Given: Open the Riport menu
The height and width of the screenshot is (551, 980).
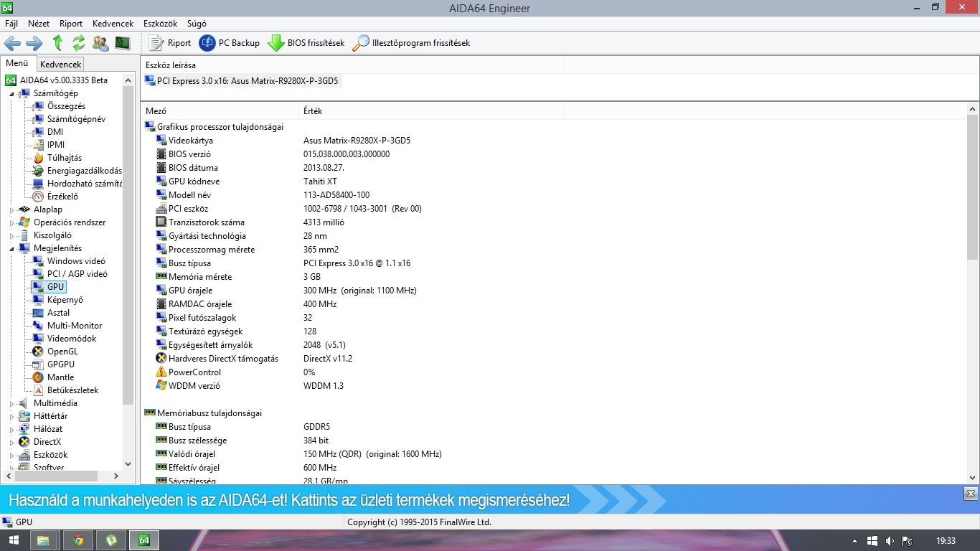Looking at the screenshot, I should pyautogui.click(x=71, y=24).
